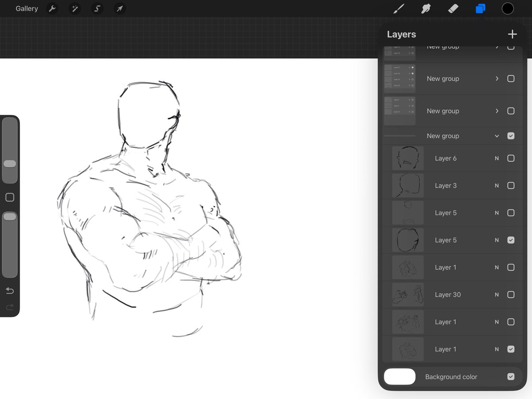Click the "Background color" label
The height and width of the screenshot is (399, 532).
point(451,376)
